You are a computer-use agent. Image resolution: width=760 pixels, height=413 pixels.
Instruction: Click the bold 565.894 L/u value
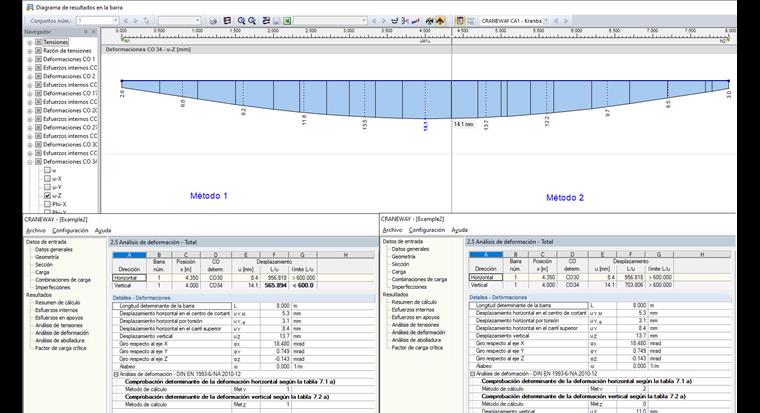click(x=276, y=286)
